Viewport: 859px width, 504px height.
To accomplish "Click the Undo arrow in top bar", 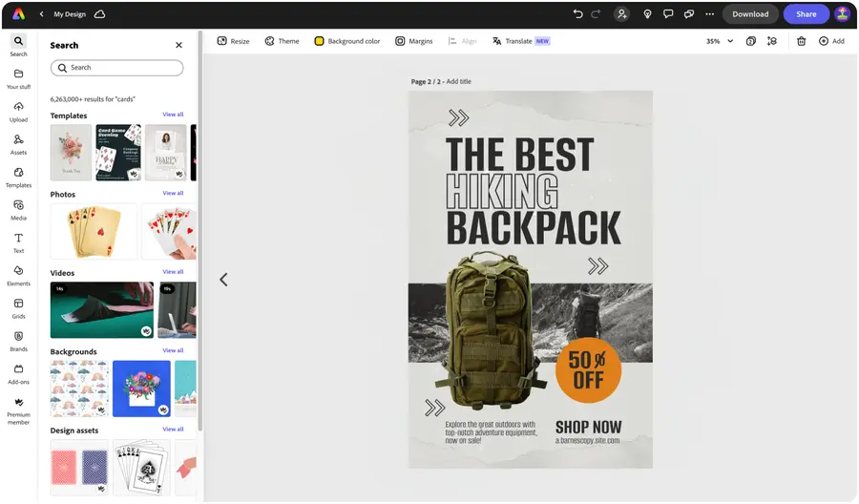I will point(577,14).
